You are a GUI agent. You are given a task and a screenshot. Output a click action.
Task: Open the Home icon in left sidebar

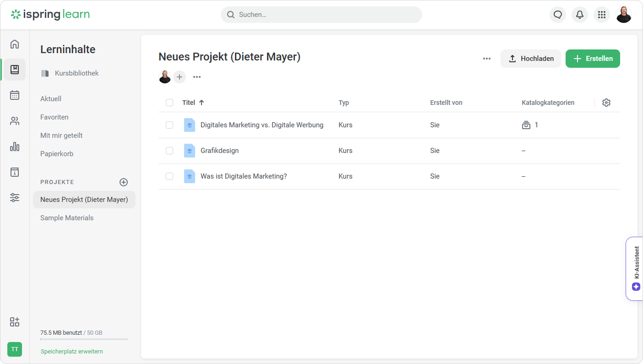[x=15, y=44]
